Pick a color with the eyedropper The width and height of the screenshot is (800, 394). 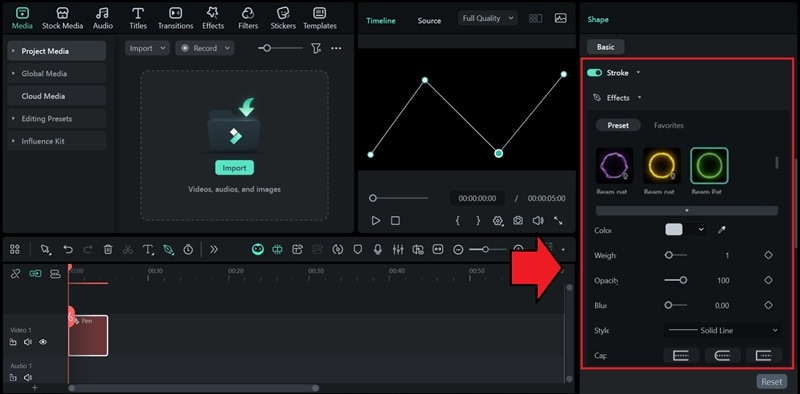click(x=721, y=230)
